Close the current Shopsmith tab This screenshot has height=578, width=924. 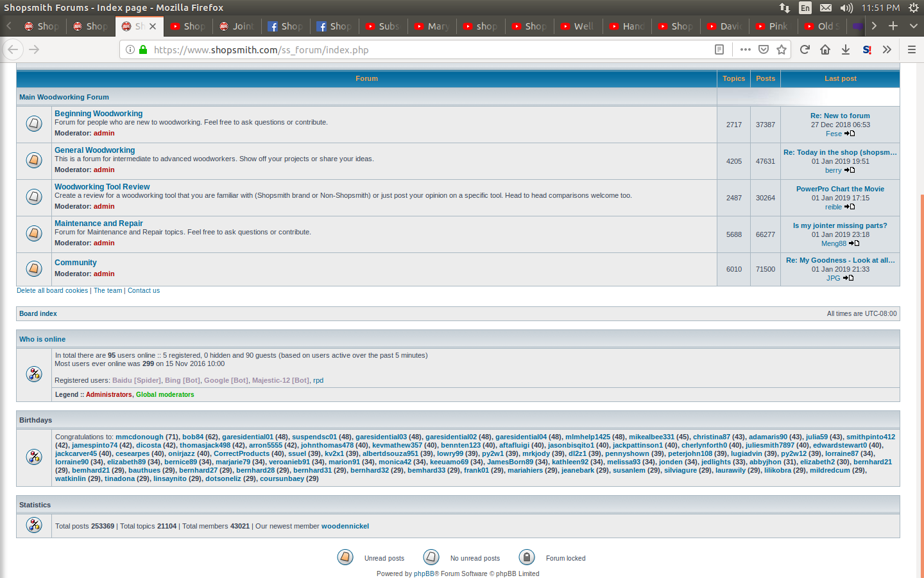click(x=153, y=26)
